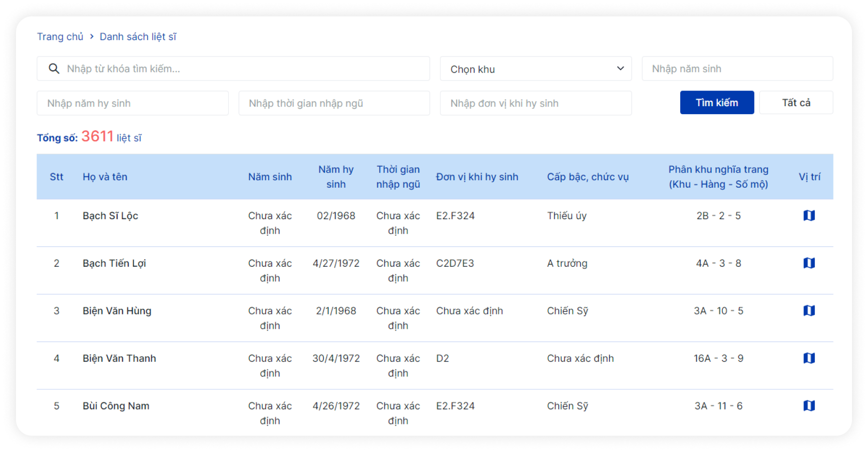Open Danh sách liệt sĩ breadcrumb

pyautogui.click(x=138, y=37)
